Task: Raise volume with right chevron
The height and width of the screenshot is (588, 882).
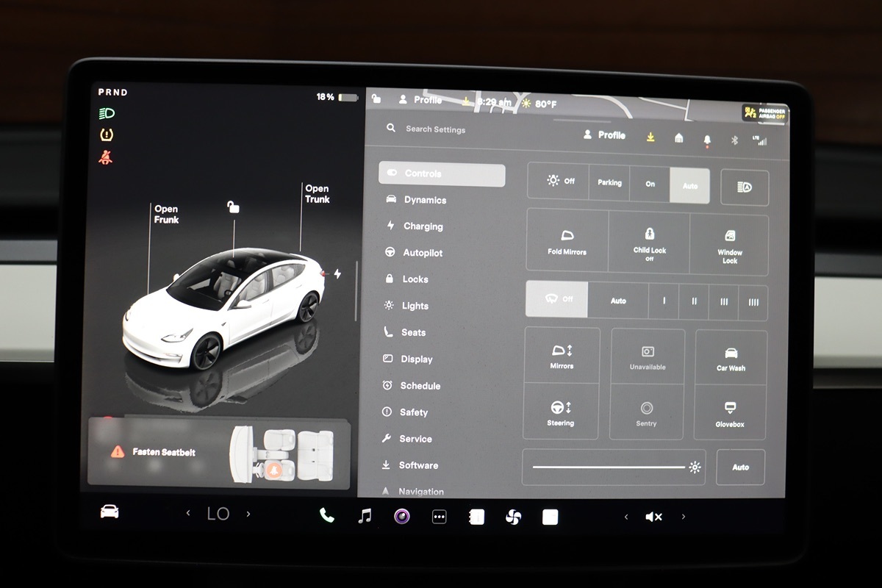Action: (x=684, y=517)
